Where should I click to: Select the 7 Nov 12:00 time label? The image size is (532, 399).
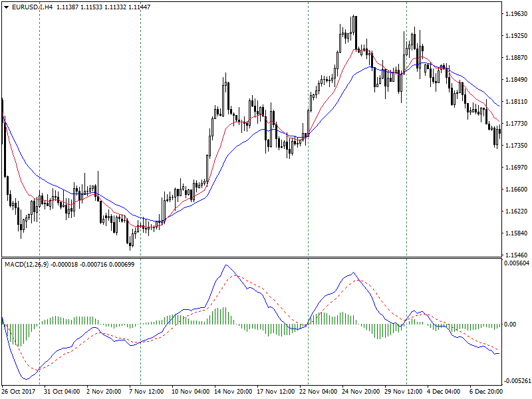coord(146,391)
